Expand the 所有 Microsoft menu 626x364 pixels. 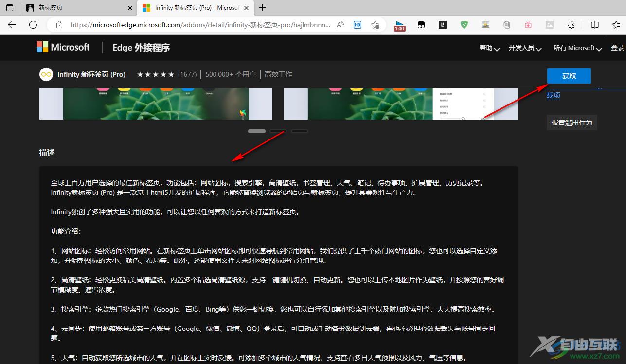pyautogui.click(x=578, y=48)
